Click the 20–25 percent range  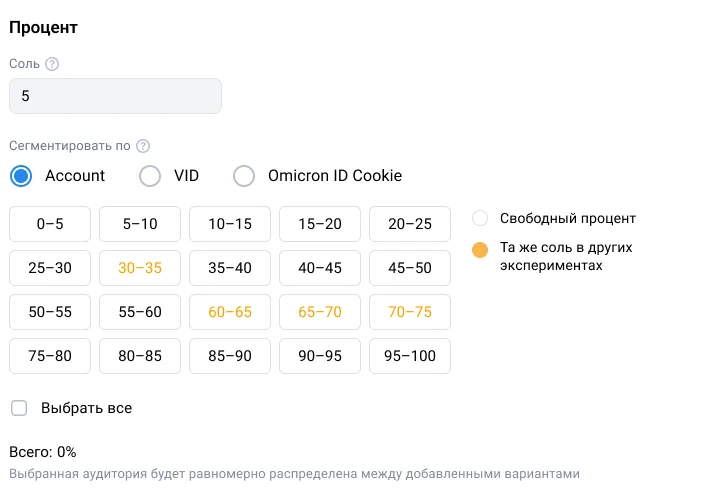tap(410, 224)
